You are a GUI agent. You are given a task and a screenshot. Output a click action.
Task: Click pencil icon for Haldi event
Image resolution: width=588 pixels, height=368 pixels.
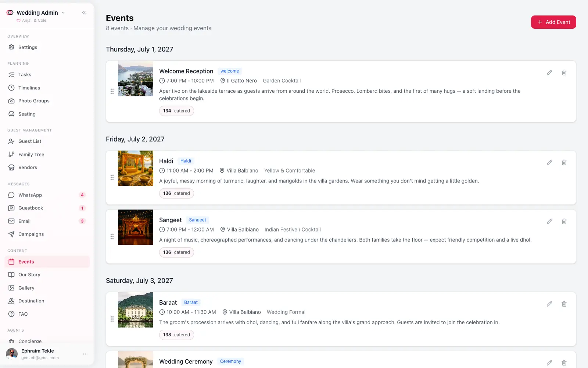coord(549,162)
